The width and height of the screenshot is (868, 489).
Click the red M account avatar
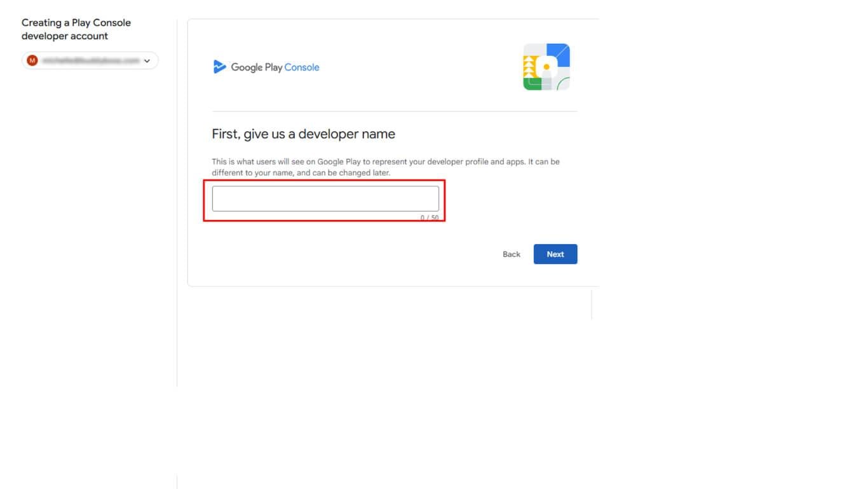[x=32, y=60]
